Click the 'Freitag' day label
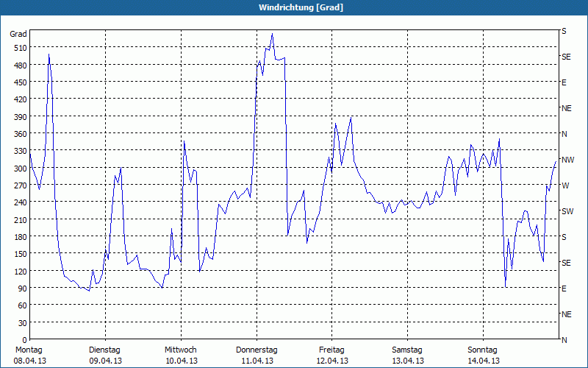The height and width of the screenshot is (368, 588). click(332, 350)
